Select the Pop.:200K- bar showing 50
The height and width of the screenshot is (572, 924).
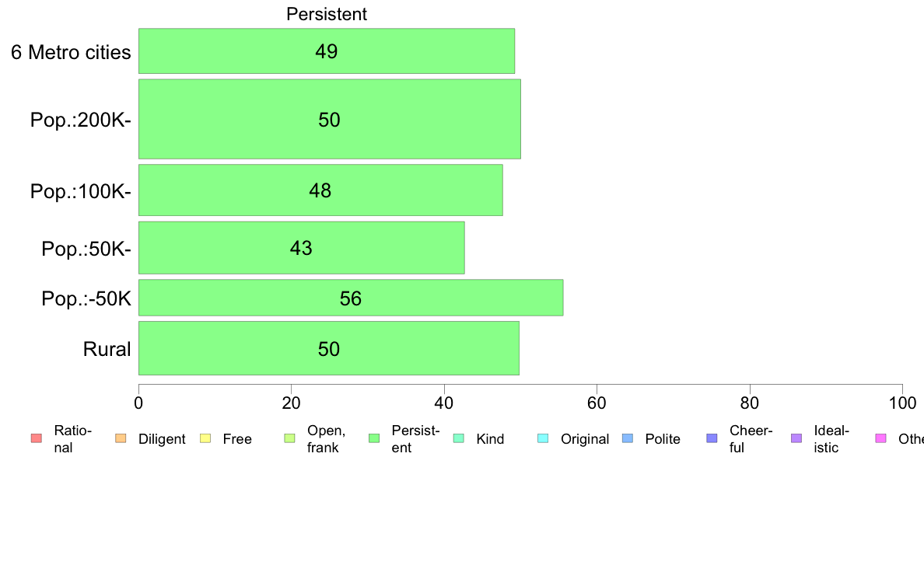click(x=330, y=119)
